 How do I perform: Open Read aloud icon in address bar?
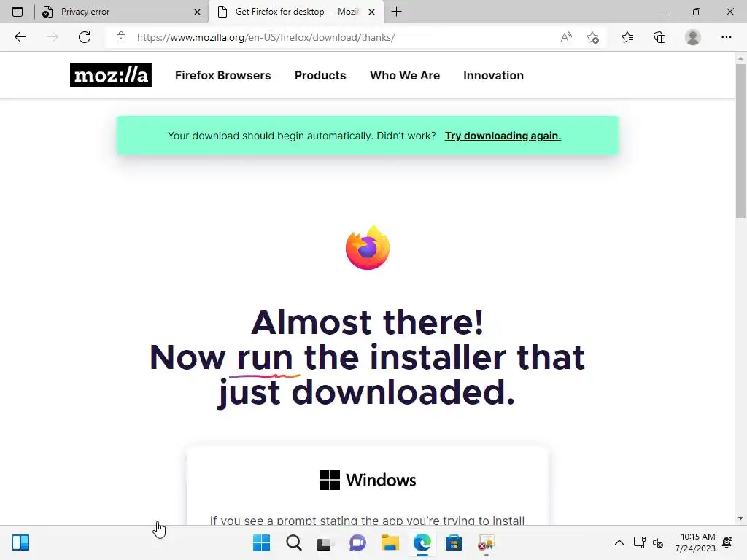pyautogui.click(x=566, y=37)
